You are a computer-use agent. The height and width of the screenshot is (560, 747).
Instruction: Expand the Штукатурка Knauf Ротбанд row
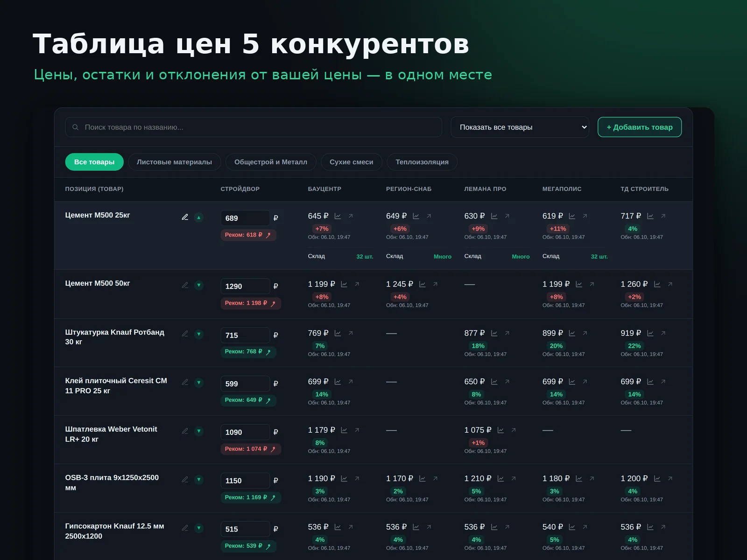pyautogui.click(x=199, y=334)
